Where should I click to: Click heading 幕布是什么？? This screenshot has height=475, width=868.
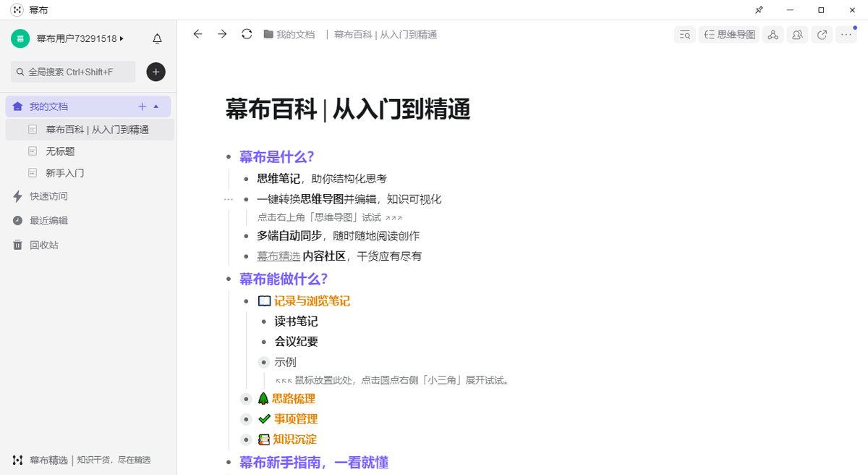pos(277,157)
